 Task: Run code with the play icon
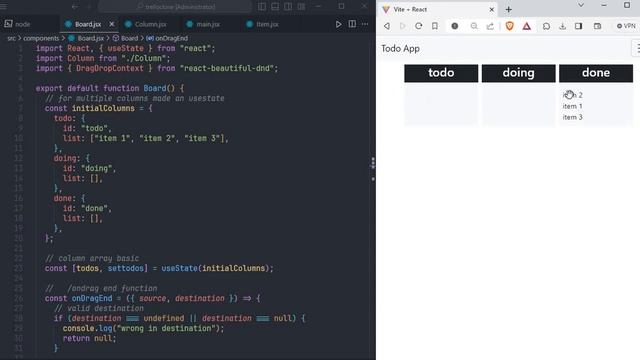coord(338,24)
